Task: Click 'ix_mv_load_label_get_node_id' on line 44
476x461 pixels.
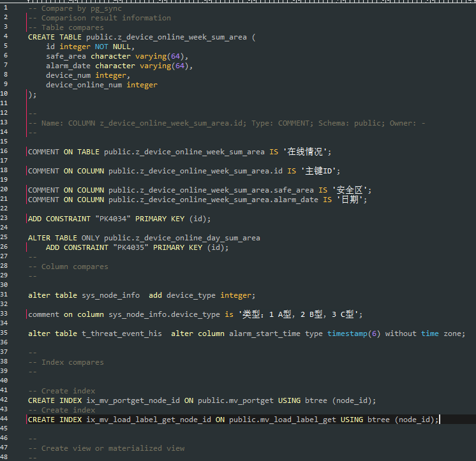Action: pos(149,420)
